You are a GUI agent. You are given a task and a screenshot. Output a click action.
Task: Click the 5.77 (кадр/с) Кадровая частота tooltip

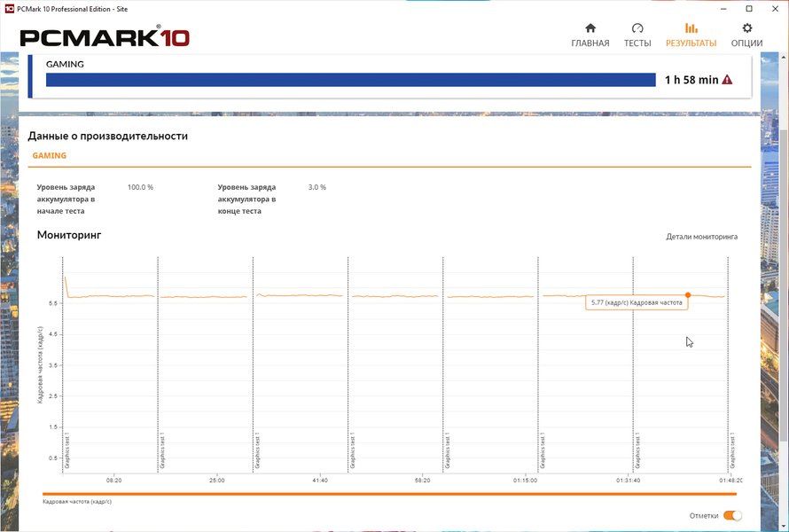[x=637, y=303]
